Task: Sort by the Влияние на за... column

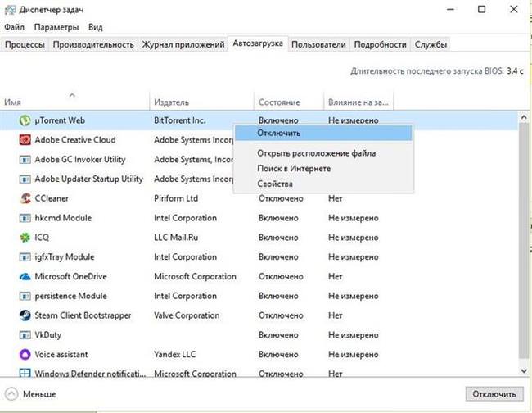Action: pyautogui.click(x=359, y=102)
